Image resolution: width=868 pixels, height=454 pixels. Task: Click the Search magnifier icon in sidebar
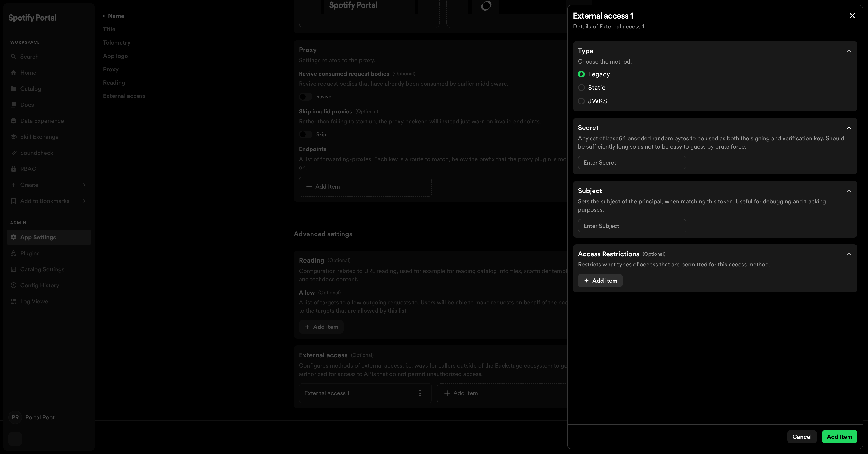pos(14,57)
